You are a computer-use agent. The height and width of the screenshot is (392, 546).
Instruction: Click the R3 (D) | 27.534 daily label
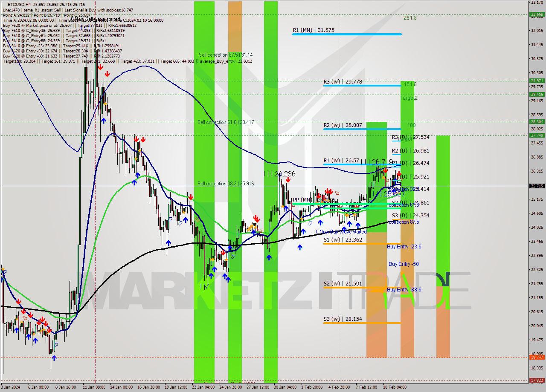[x=410, y=137]
